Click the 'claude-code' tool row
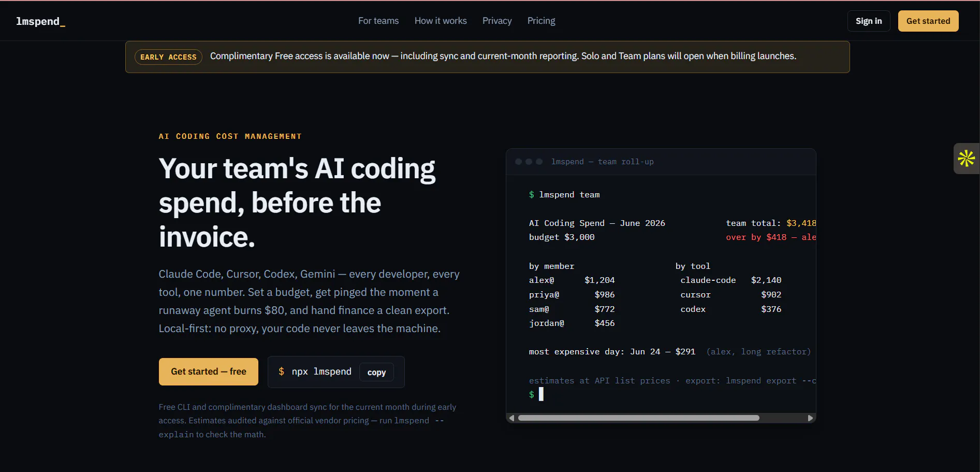Screen dimensions: 980x472 click(x=731, y=280)
